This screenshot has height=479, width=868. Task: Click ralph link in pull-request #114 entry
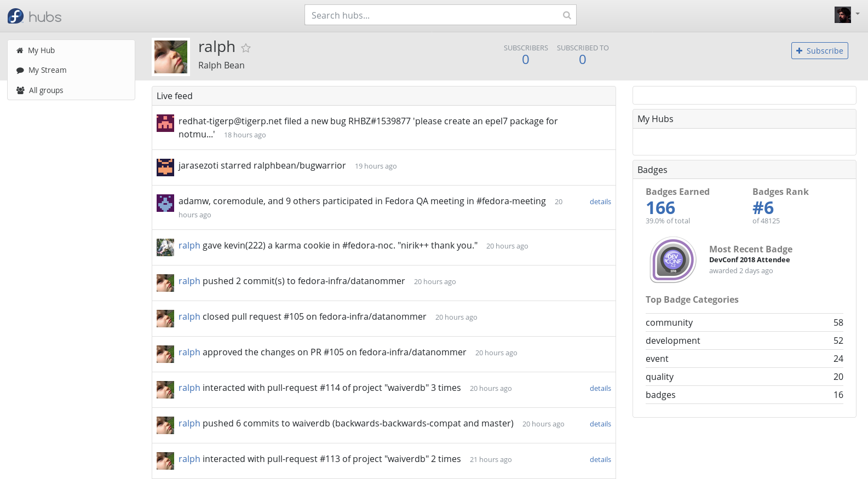(189, 388)
